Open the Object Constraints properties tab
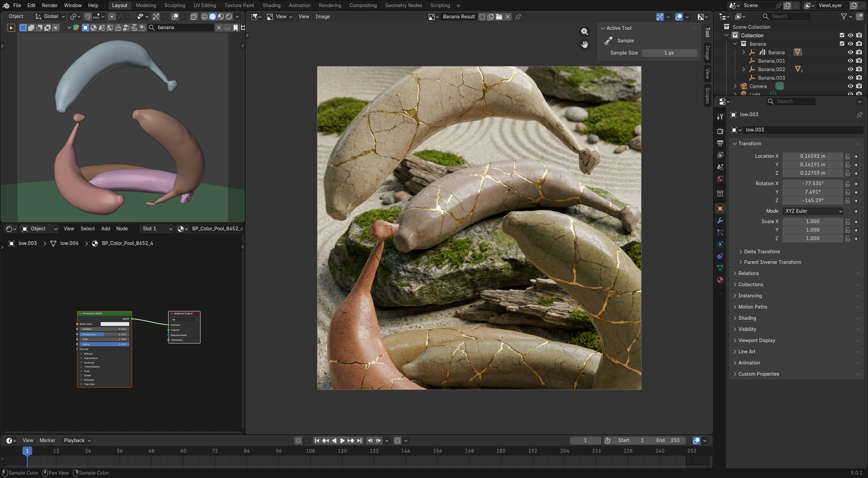 click(x=720, y=256)
